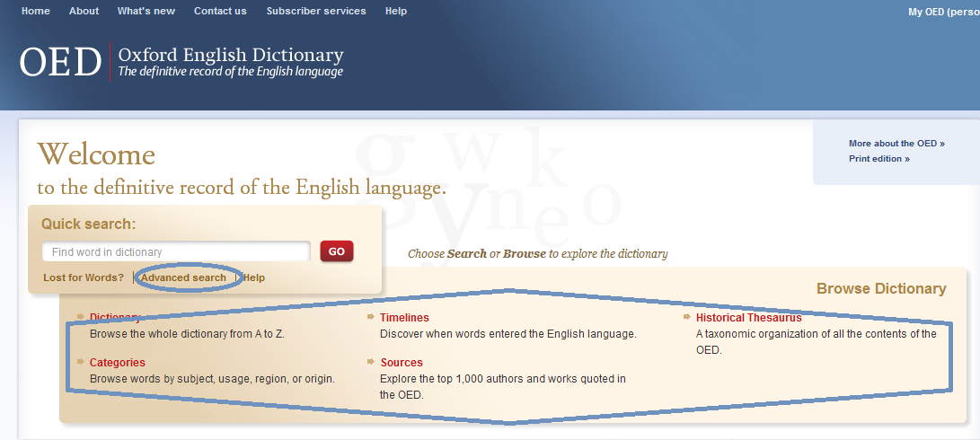
Task: Click 'The definitive record of the English language' tagline
Action: coord(231,72)
